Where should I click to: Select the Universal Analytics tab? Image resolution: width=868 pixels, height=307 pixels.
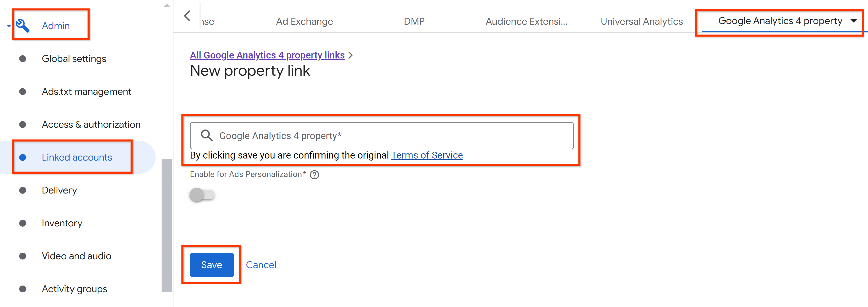[639, 21]
